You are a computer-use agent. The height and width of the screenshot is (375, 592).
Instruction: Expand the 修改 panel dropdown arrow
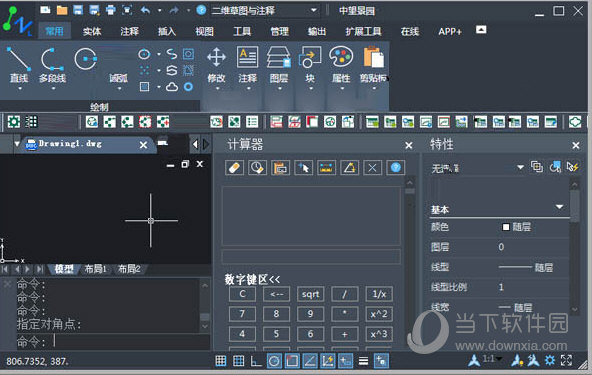(217, 89)
